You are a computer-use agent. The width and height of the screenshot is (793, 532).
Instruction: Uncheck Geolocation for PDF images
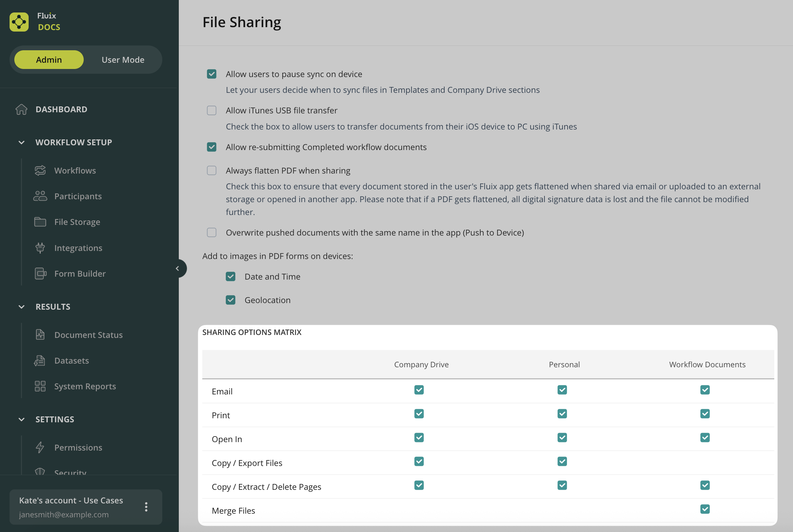(231, 300)
